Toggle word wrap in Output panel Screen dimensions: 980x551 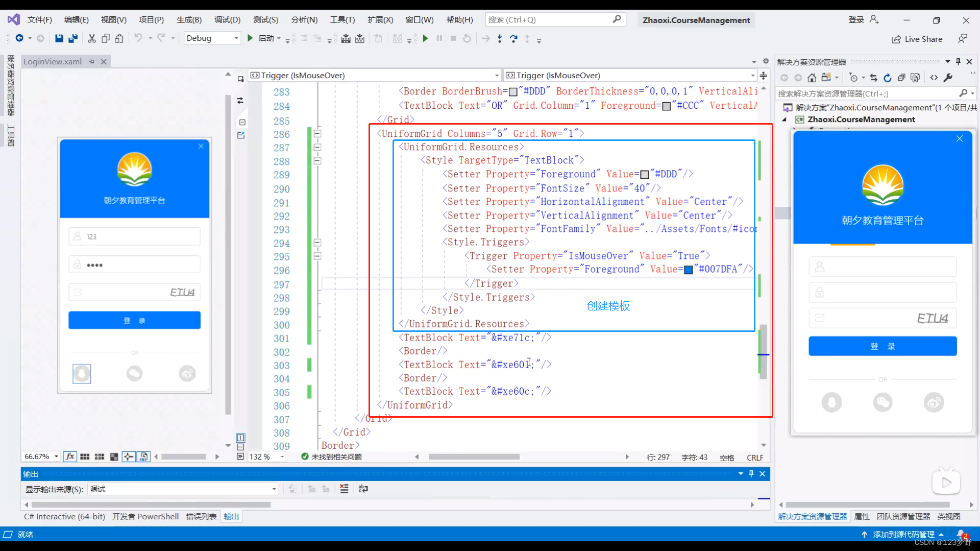click(x=363, y=489)
